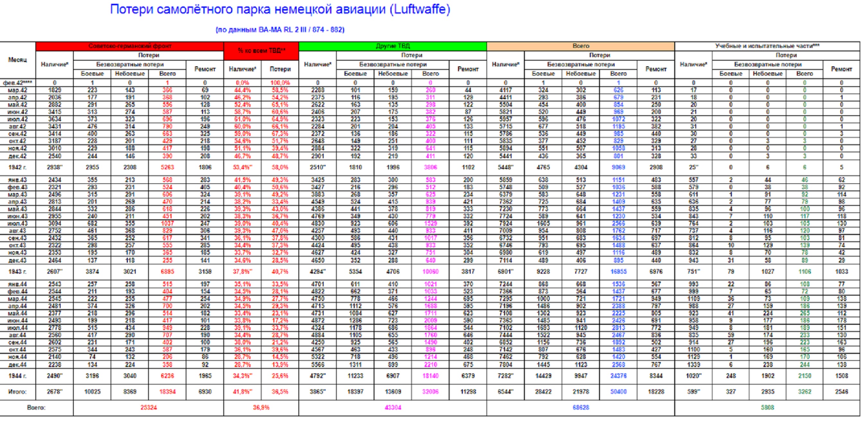Click '1339' in the дек.44 row
The image size is (868, 428).
693,365
